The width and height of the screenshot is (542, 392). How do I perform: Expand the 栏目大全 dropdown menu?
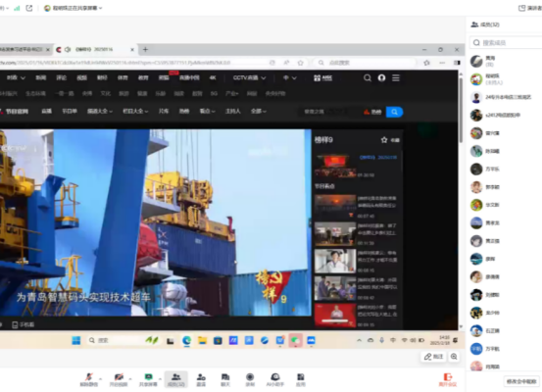coord(135,111)
